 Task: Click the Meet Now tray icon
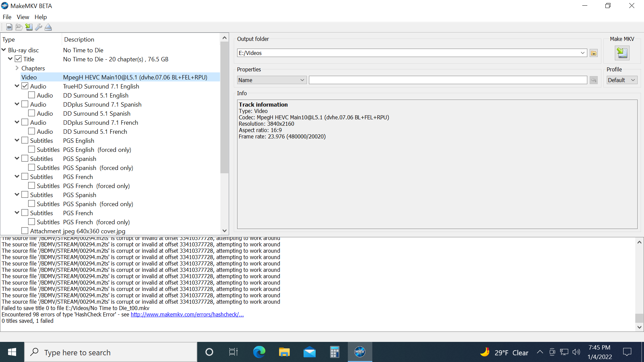point(552,352)
